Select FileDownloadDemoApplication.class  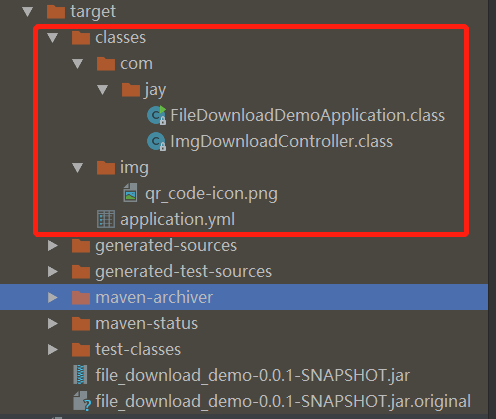tap(308, 115)
